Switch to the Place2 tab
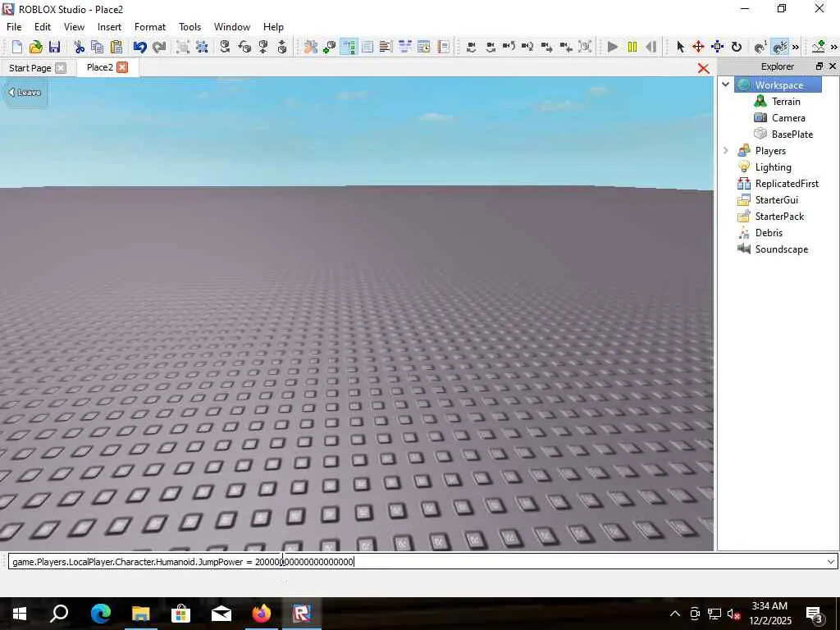 click(x=99, y=67)
